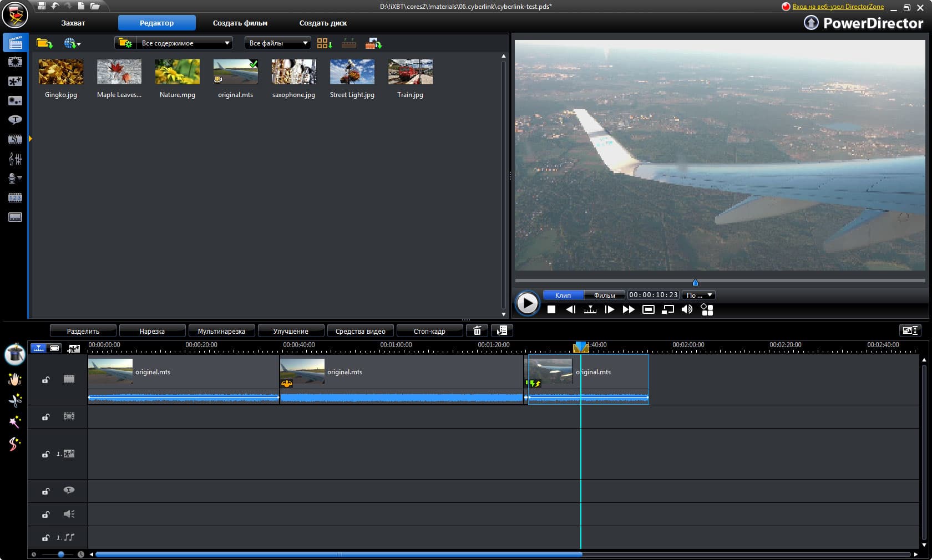This screenshot has height=560, width=932.
Task: Take a snapshot of the preview frame
Action: (648, 309)
